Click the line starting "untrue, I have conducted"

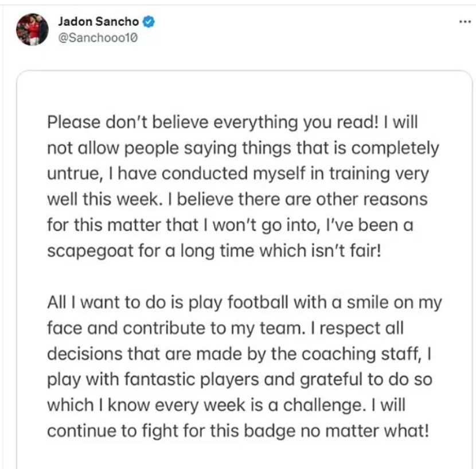click(238, 174)
